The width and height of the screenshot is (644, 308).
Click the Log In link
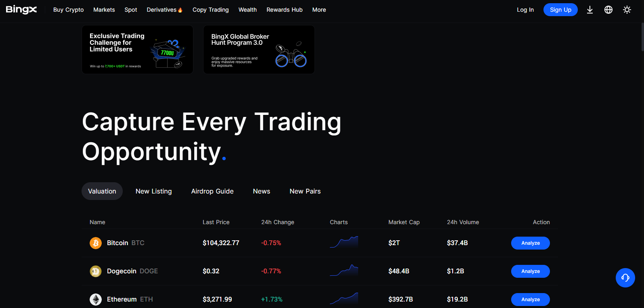pyautogui.click(x=525, y=10)
